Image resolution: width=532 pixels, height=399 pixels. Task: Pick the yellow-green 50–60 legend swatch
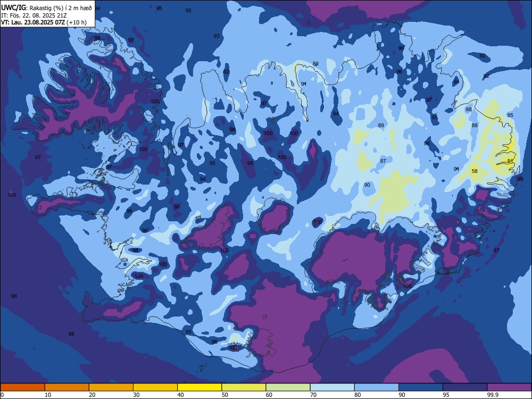244,387
